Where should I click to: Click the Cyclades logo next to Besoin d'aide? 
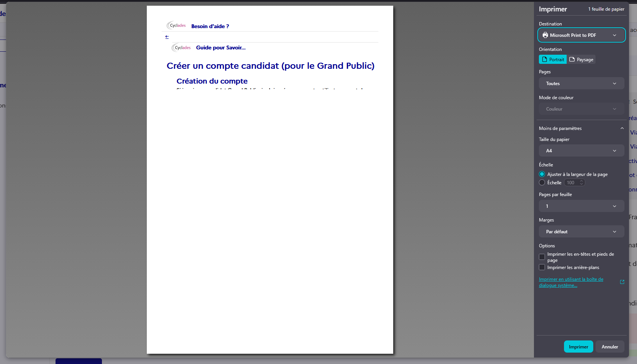176,25
